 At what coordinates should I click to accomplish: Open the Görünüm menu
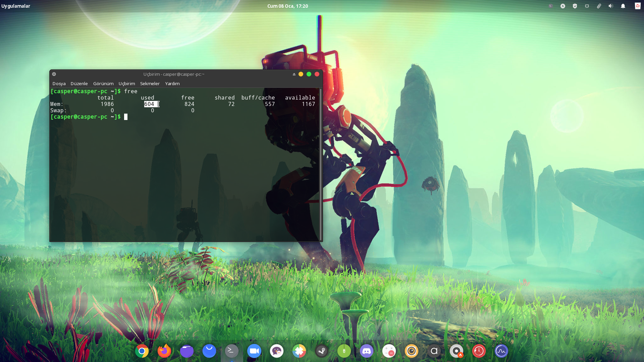(103, 83)
